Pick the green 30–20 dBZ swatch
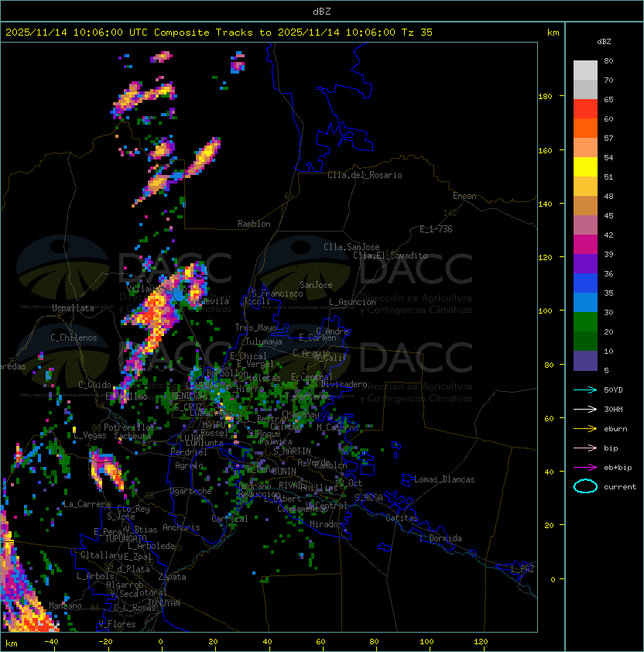 tap(585, 322)
